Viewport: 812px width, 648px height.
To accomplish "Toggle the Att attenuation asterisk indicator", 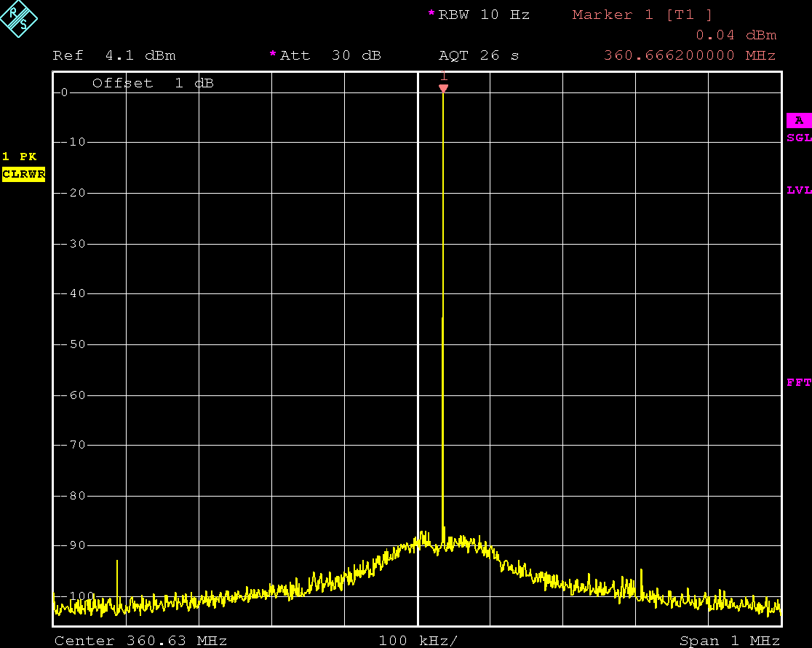I will coord(272,55).
